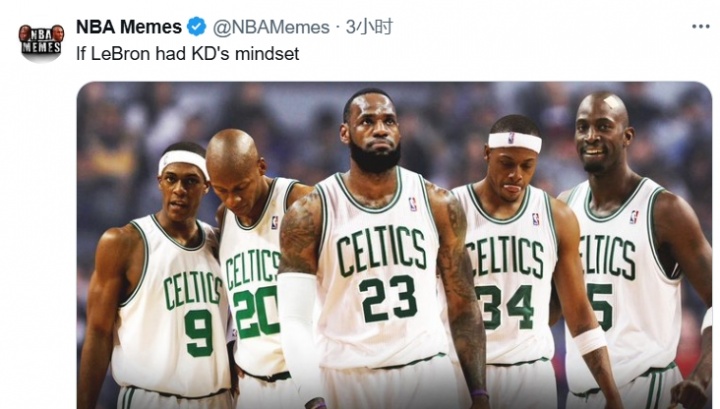
Task: Click the CELTICS lettering on jersey 23
Action: point(381,250)
